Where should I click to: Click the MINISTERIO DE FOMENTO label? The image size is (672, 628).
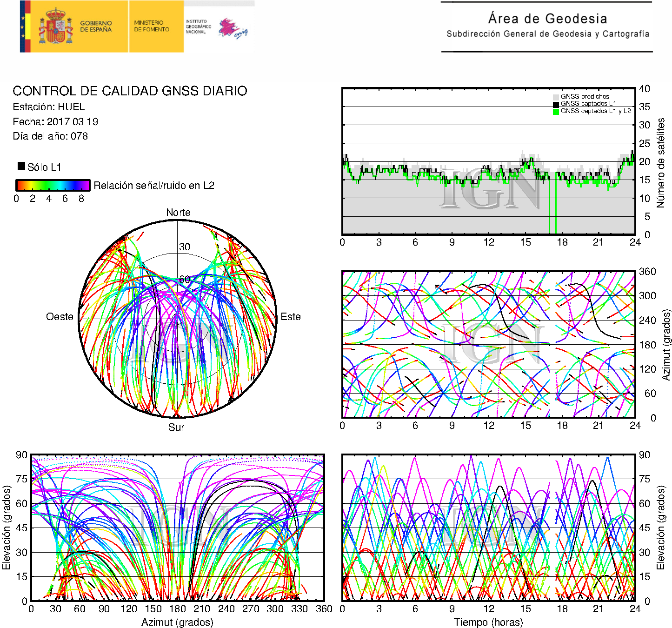[x=152, y=26]
